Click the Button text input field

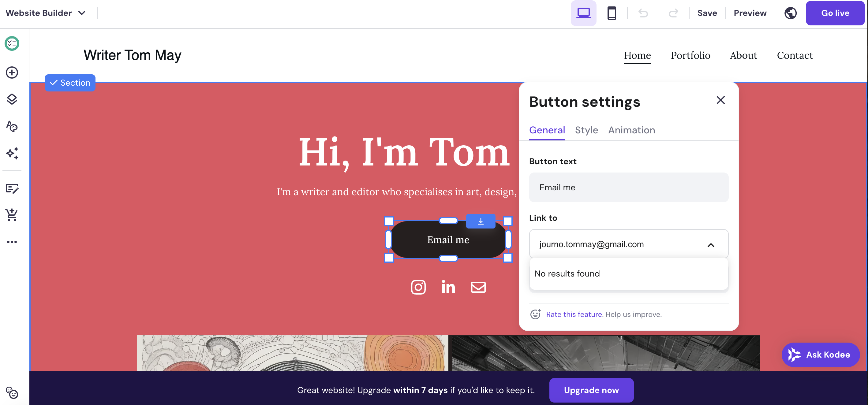point(628,188)
